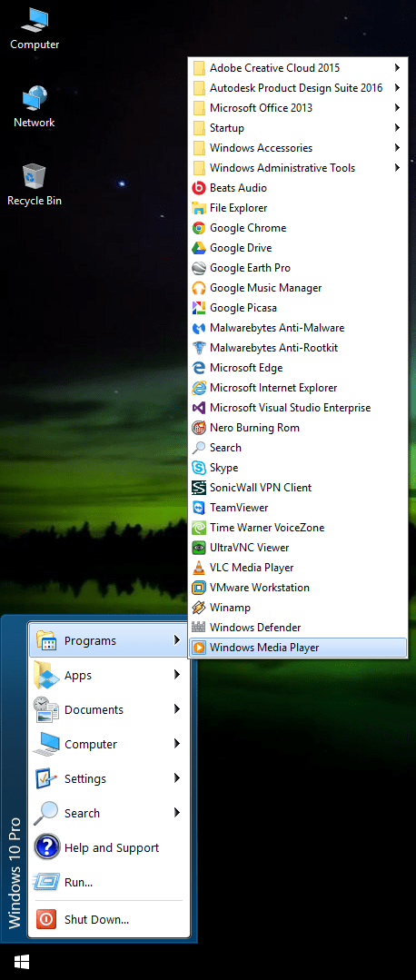Expand the Adobe Creative Cloud 2015 folder
This screenshot has width=416, height=980.
[x=298, y=67]
